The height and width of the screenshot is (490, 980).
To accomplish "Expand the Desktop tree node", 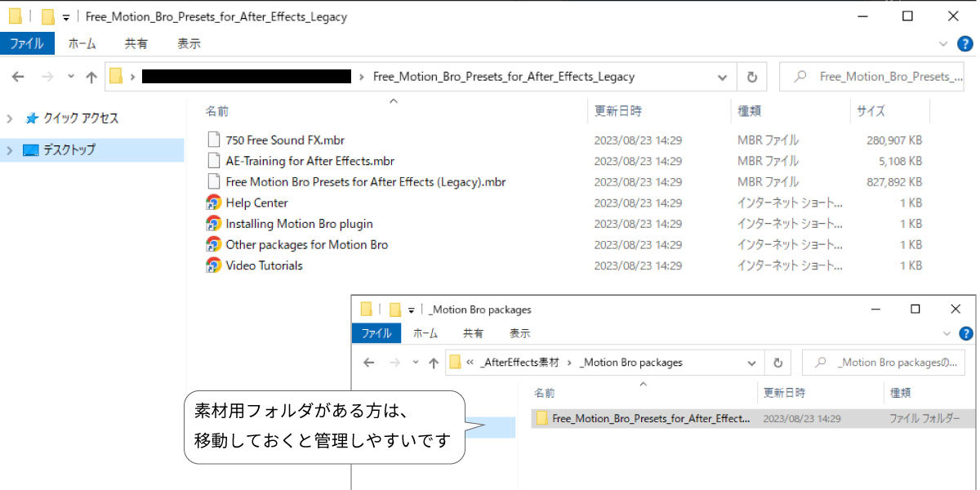I will click(10, 150).
